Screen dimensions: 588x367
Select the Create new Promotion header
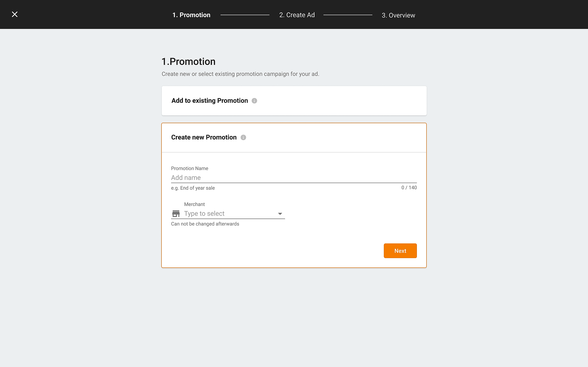[204, 137]
